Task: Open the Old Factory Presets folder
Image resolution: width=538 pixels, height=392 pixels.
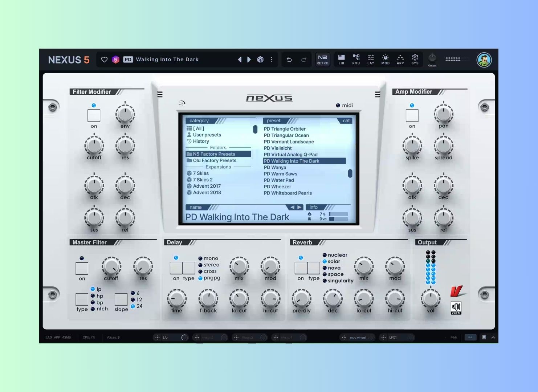Action: pos(211,160)
